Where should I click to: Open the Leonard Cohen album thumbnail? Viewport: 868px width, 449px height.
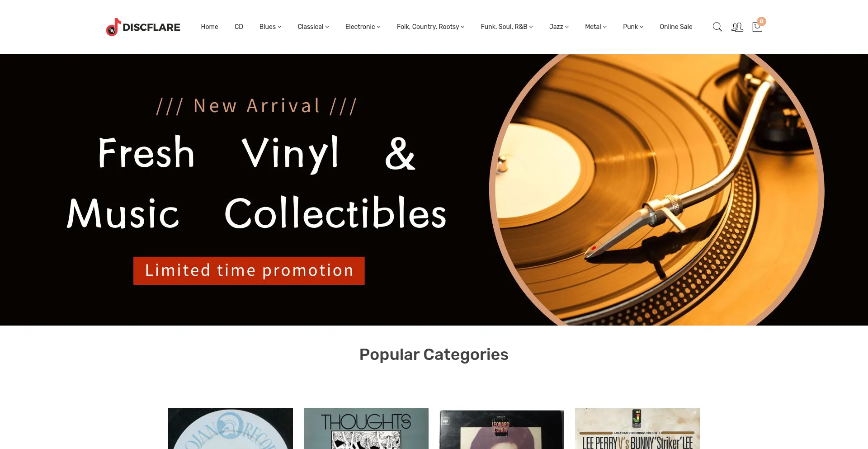click(x=502, y=429)
